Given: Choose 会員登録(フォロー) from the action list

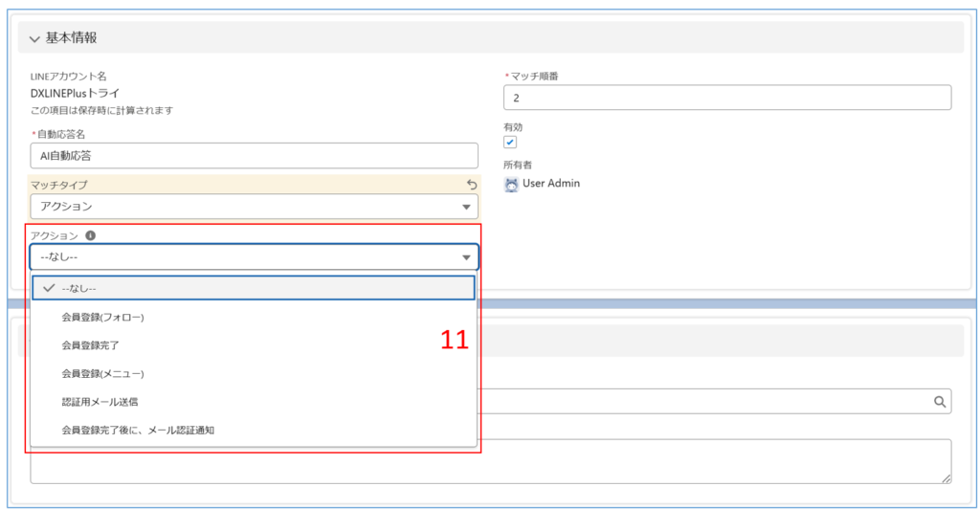Looking at the screenshot, I should (102, 317).
